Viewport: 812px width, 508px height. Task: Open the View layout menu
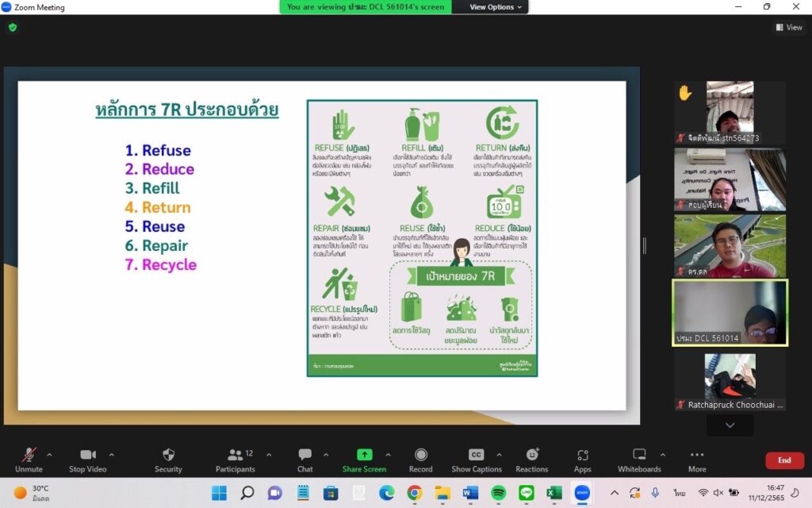tap(789, 27)
